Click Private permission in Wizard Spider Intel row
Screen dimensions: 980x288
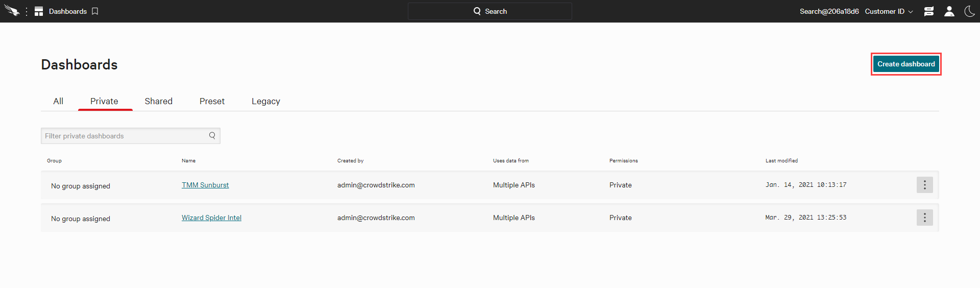point(621,218)
